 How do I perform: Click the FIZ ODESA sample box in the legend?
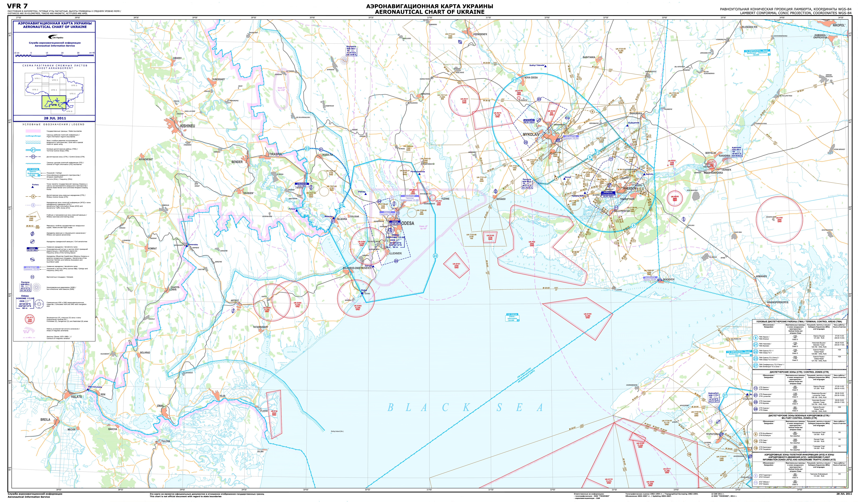tap(33, 172)
